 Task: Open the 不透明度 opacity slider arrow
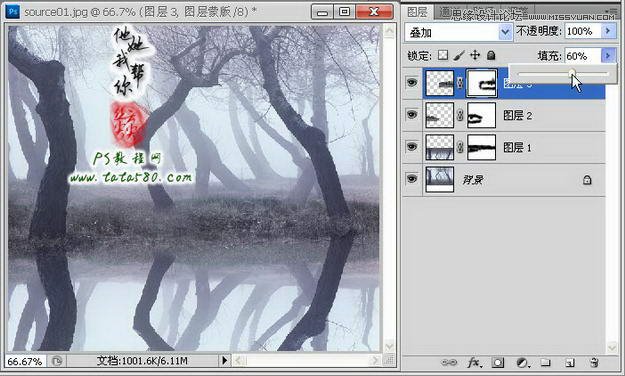pos(608,31)
